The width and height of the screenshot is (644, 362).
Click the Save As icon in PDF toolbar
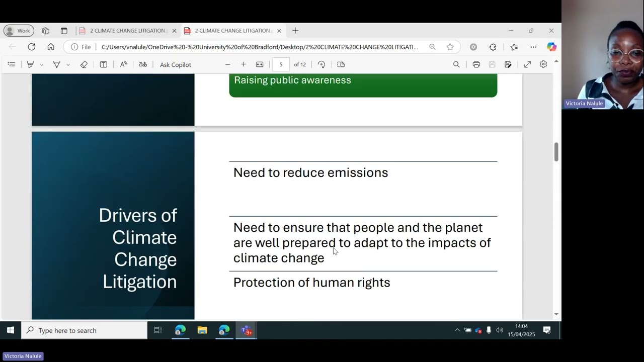(508, 64)
